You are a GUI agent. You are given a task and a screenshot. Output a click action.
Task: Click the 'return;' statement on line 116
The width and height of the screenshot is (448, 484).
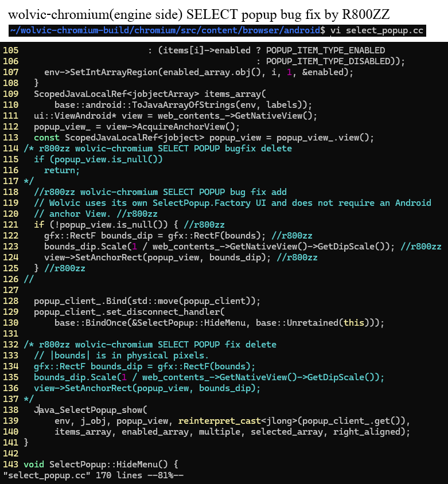[x=62, y=170]
